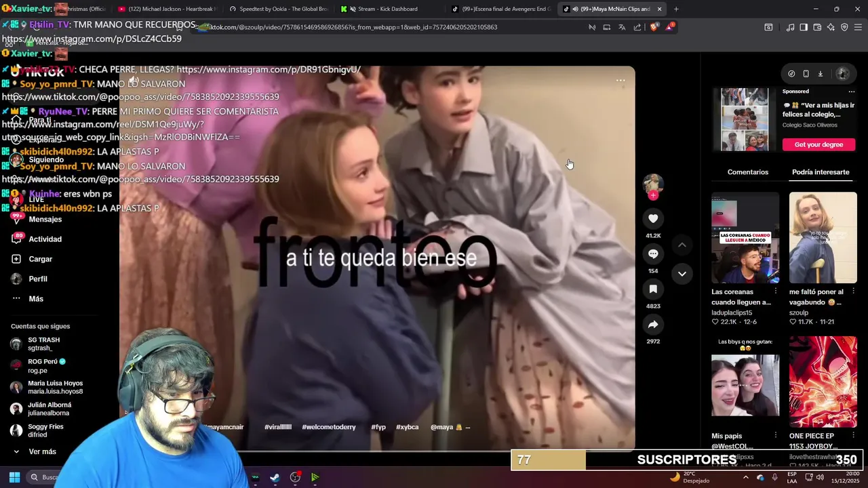Go to the next video with the down chevron
Viewport: 868px width, 488px height.
(682, 274)
